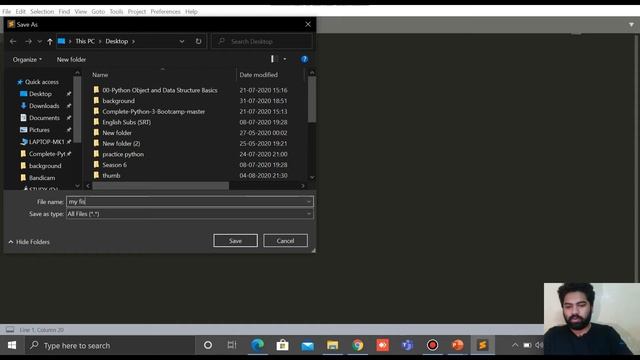Open Google Chrome from the taskbar

coord(358,345)
